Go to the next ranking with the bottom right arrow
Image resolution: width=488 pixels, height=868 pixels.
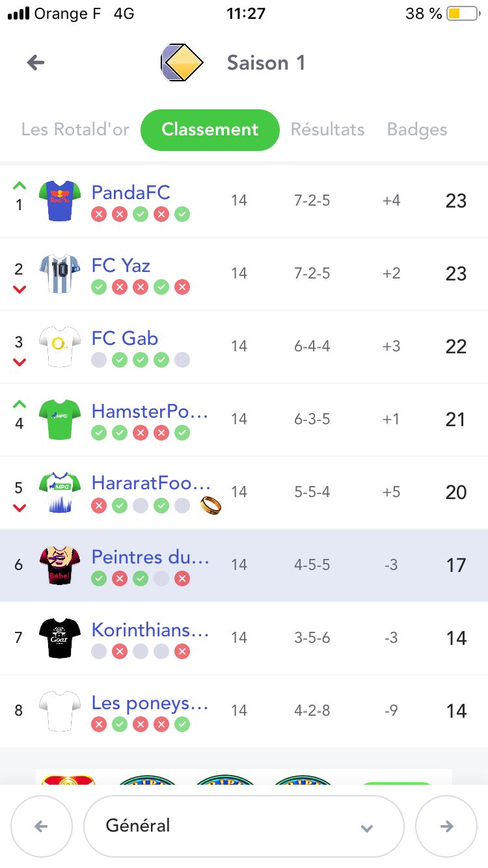pos(446,826)
